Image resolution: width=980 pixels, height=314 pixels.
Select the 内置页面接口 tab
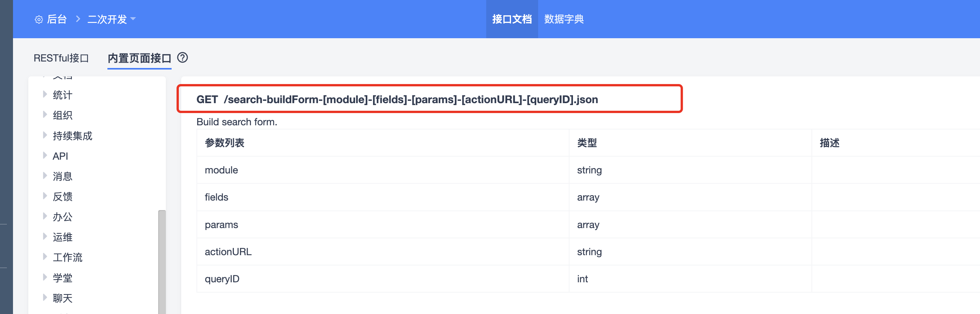point(139,58)
